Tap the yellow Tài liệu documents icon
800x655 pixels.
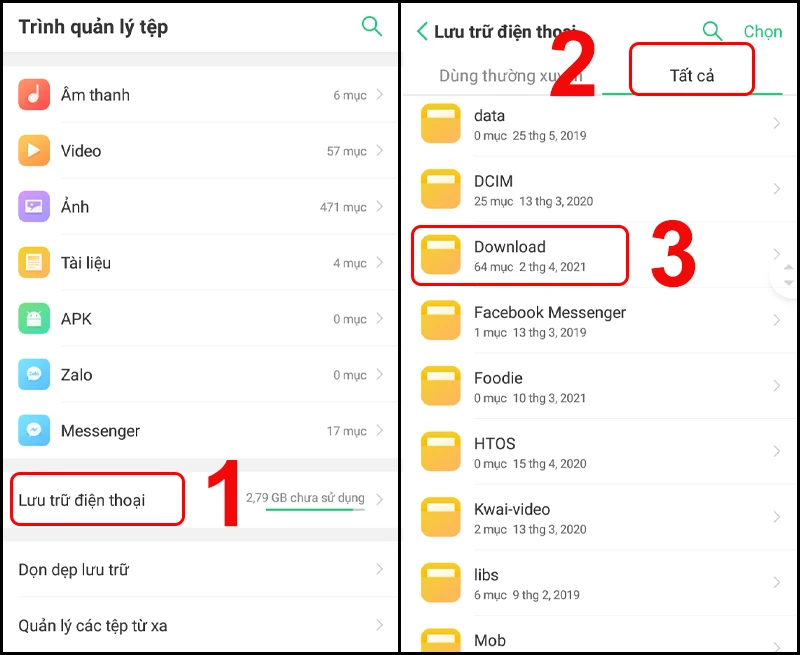tap(34, 263)
